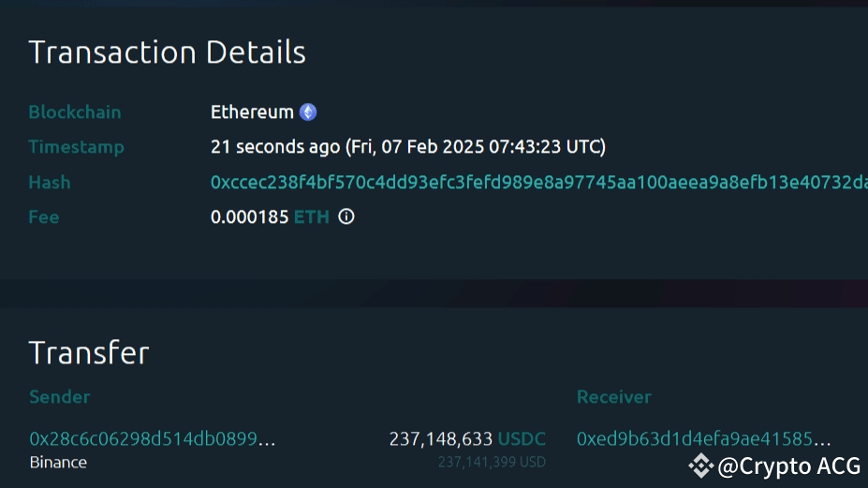Image resolution: width=868 pixels, height=488 pixels.
Task: Click the 237,141,399 USD value
Action: point(492,462)
